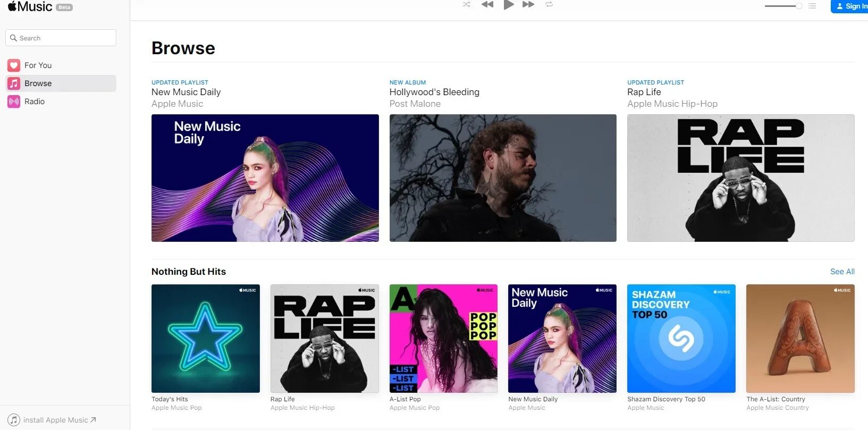The height and width of the screenshot is (430, 868).
Task: Click the For You heart icon
Action: coord(14,65)
